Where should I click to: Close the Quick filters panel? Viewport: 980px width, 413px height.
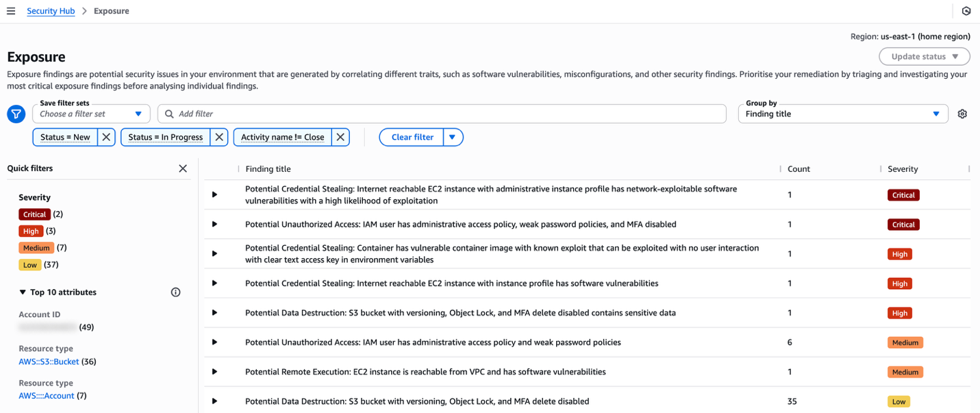(183, 168)
